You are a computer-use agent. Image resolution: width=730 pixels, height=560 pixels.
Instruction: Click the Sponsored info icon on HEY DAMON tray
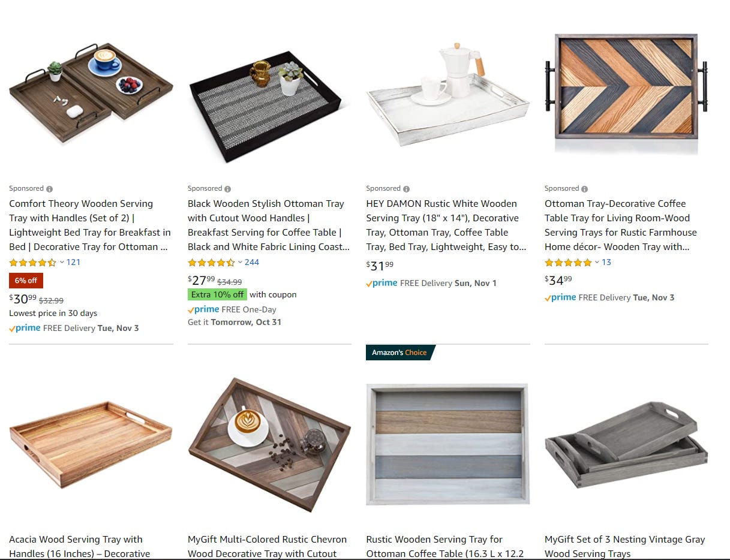(x=406, y=189)
